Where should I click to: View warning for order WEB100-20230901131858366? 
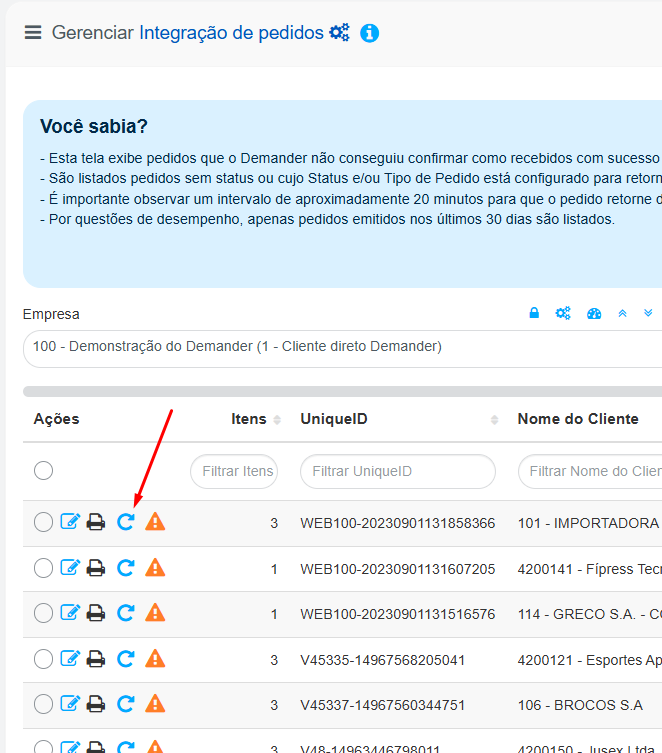(x=155, y=522)
